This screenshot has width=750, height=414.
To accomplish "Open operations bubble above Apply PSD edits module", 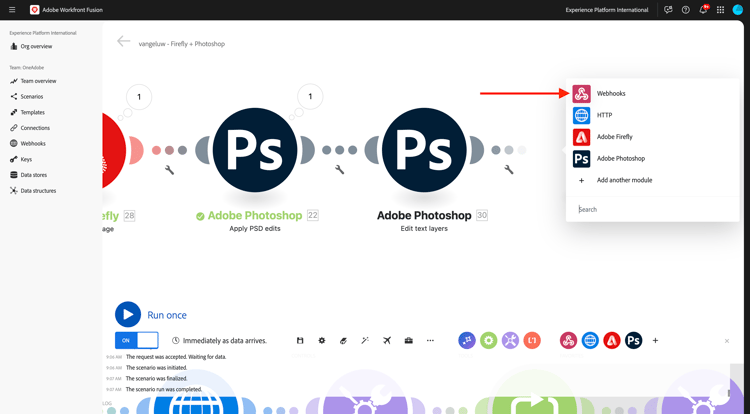I will tap(310, 97).
